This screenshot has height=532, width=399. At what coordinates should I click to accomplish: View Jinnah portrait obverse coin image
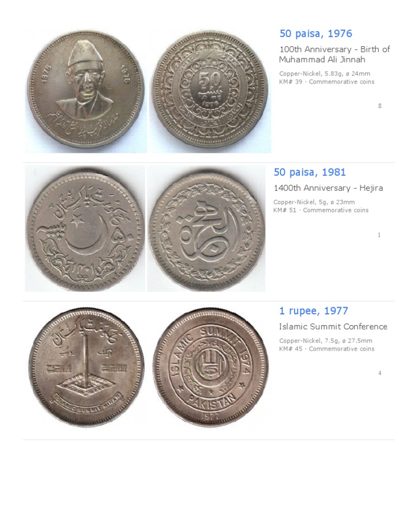pyautogui.click(x=86, y=91)
